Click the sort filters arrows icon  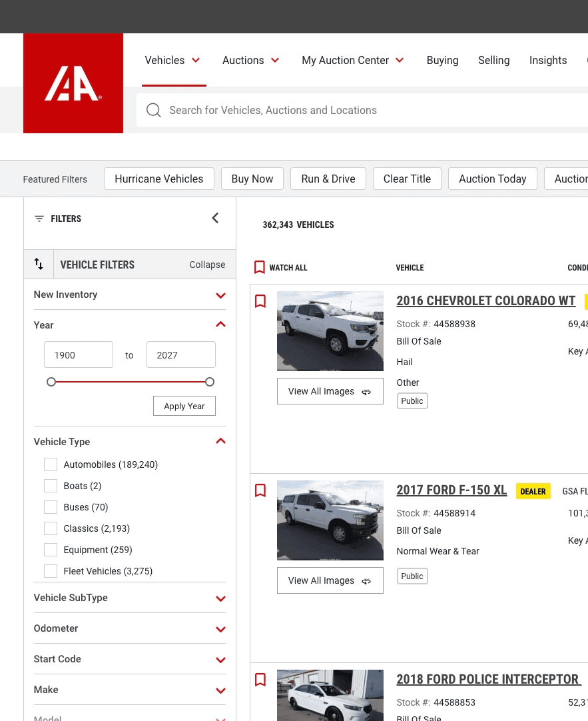point(39,264)
